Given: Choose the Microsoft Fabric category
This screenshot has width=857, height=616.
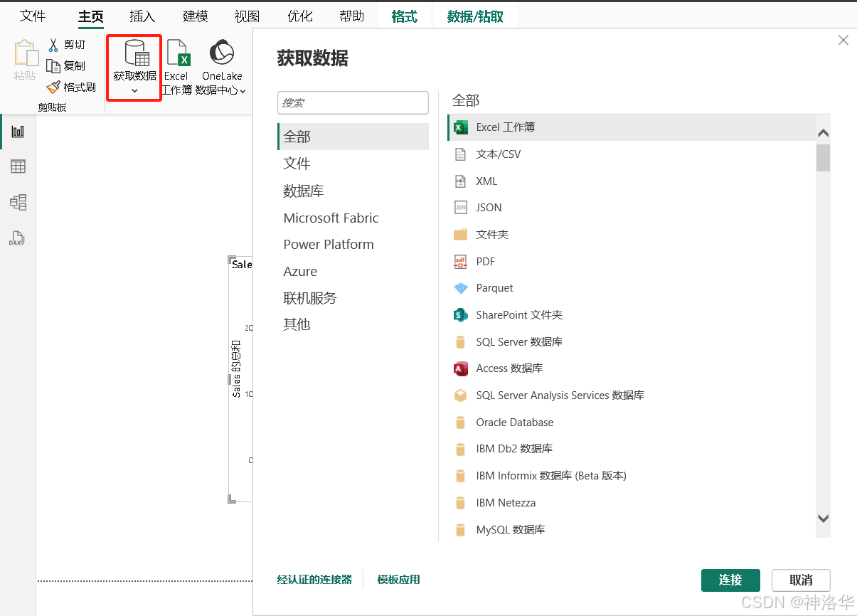Looking at the screenshot, I should coord(353,218).
